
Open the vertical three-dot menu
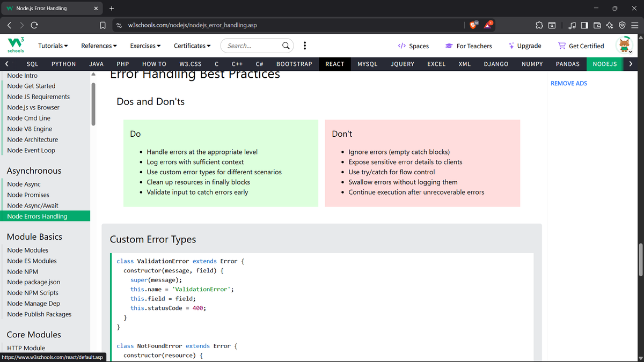(305, 46)
